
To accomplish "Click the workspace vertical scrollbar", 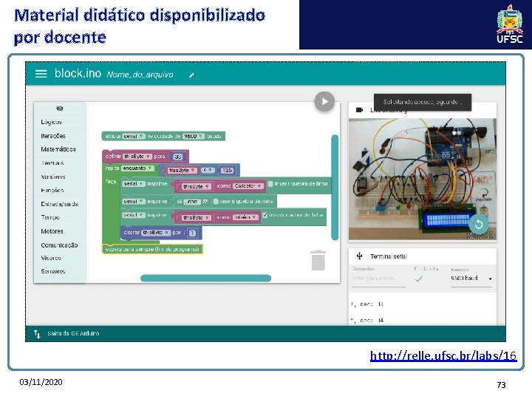I will pyautogui.click(x=335, y=188).
